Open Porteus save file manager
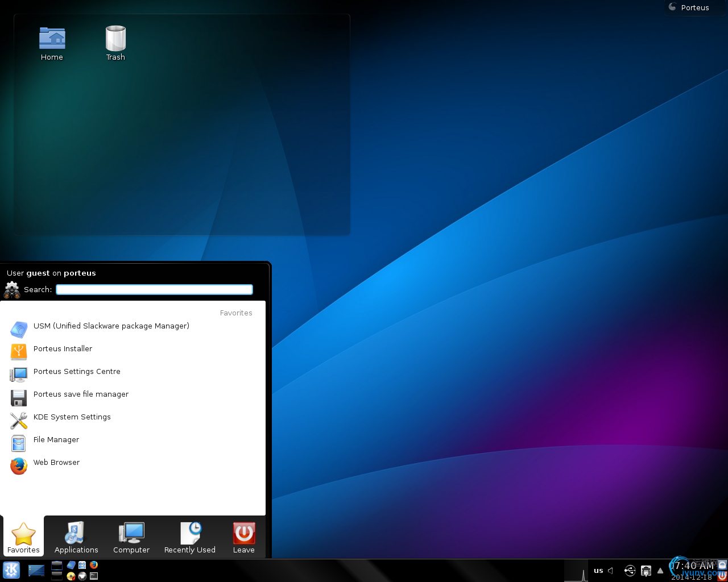The image size is (728, 582). [x=81, y=394]
